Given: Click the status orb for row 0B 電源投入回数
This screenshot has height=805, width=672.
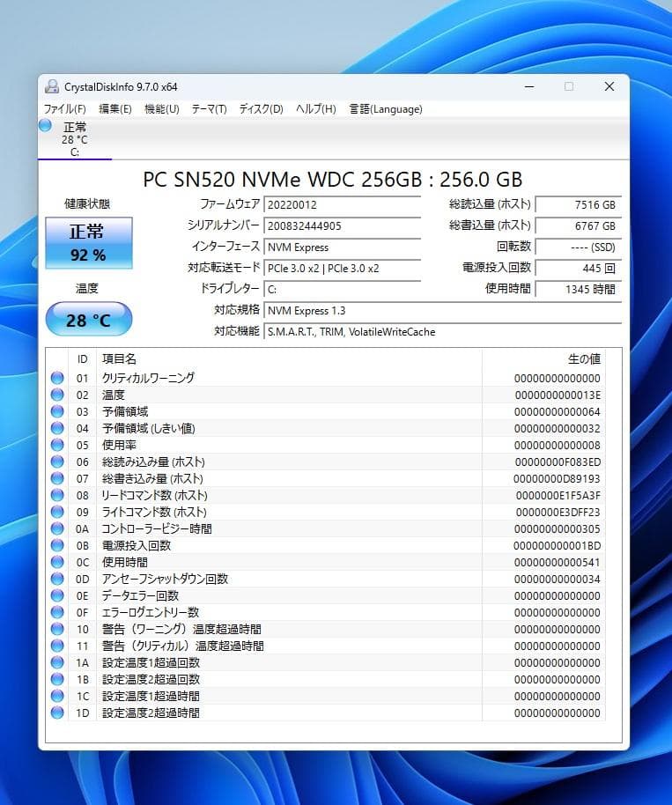Looking at the screenshot, I should click(57, 545).
